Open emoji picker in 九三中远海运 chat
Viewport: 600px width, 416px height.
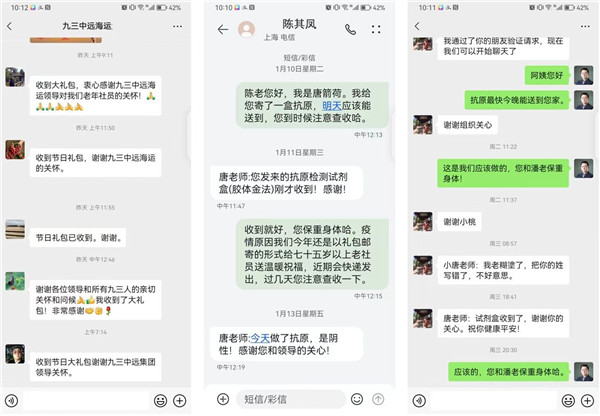coord(160,401)
